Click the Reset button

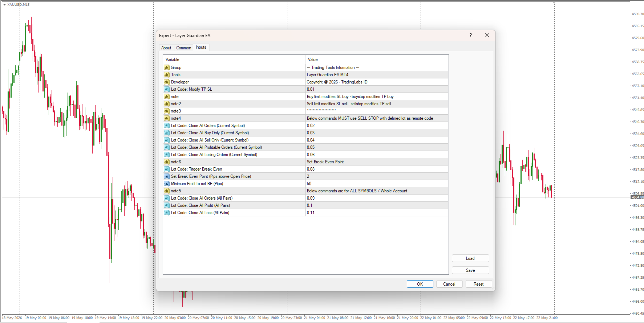coord(478,284)
